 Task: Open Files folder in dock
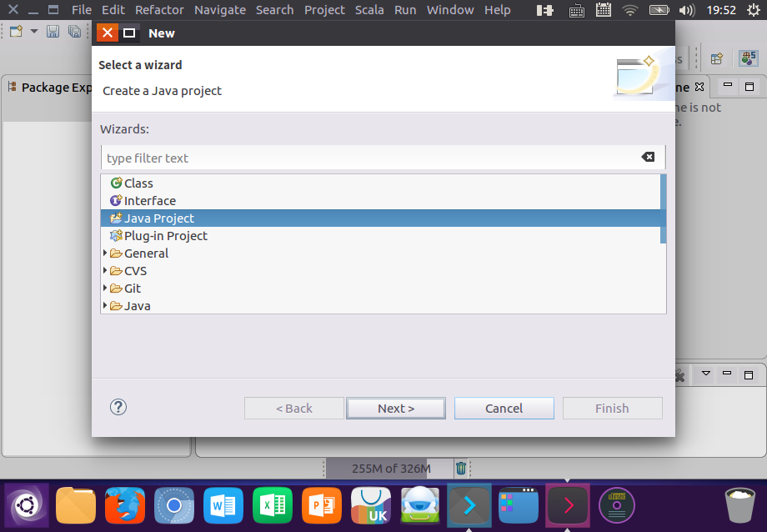point(76,505)
